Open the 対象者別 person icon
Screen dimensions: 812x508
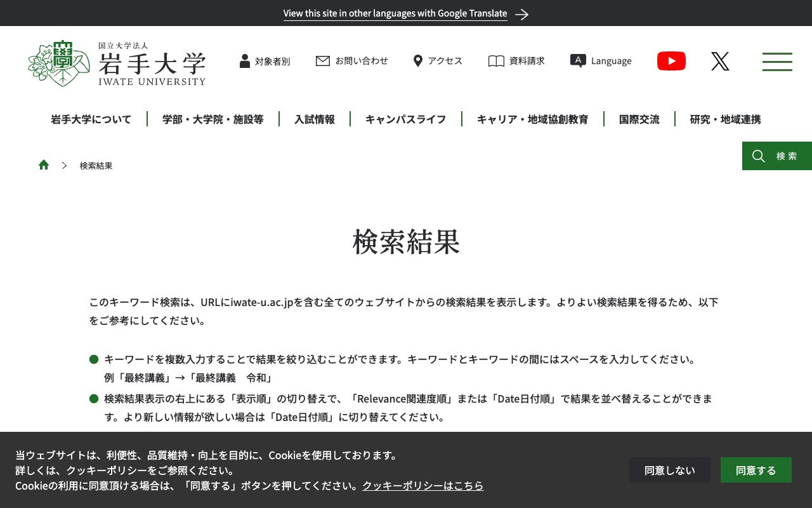pos(245,60)
